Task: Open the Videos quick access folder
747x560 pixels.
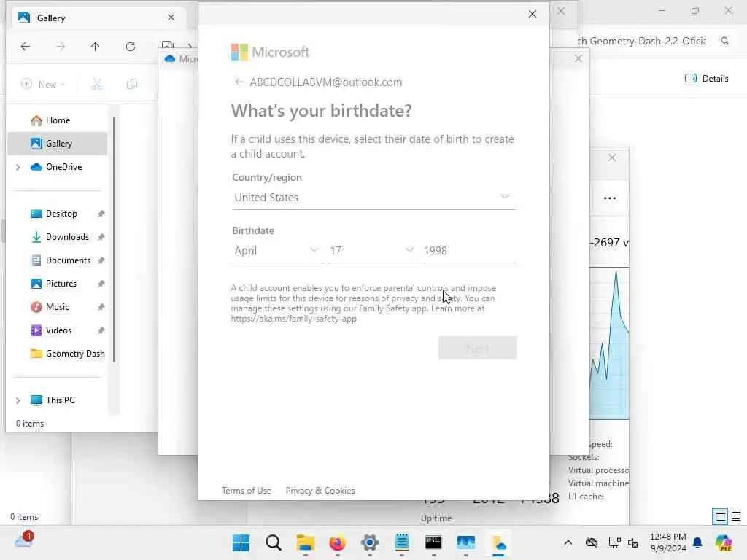Action: point(58,330)
